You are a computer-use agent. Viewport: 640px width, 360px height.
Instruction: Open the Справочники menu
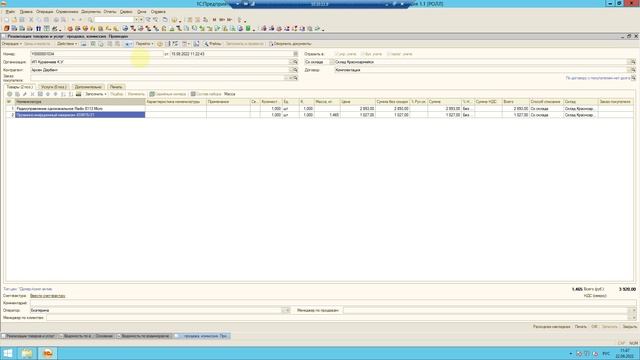(67, 12)
